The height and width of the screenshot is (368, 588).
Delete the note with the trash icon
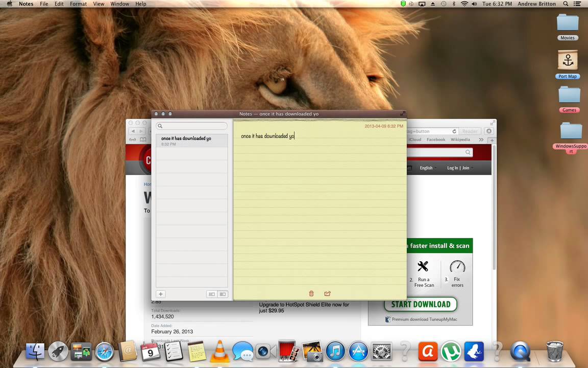311,293
